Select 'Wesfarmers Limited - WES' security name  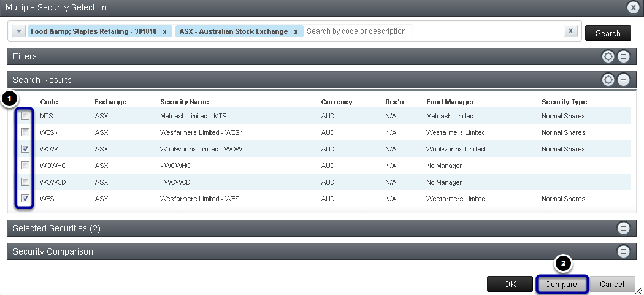click(199, 199)
